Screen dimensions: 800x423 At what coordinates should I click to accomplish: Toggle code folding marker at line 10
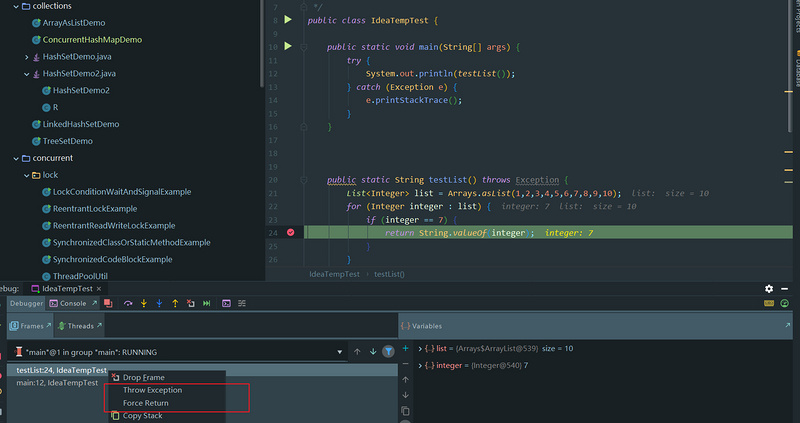303,46
